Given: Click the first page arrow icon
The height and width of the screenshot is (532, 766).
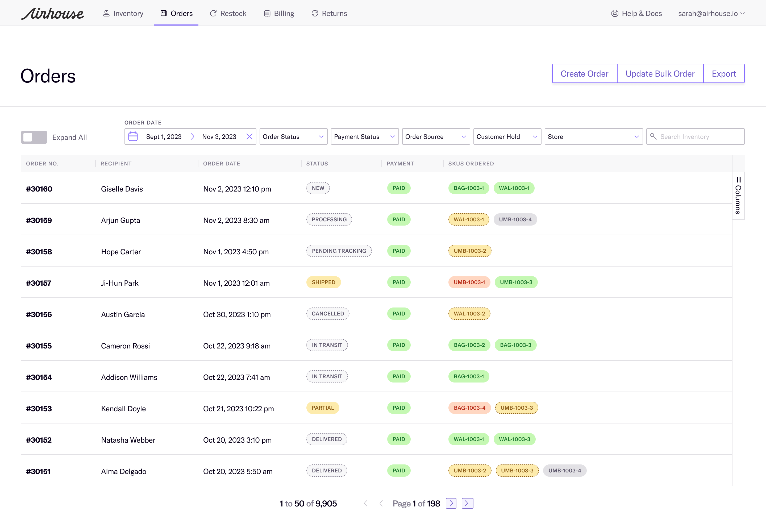Looking at the screenshot, I should [364, 503].
